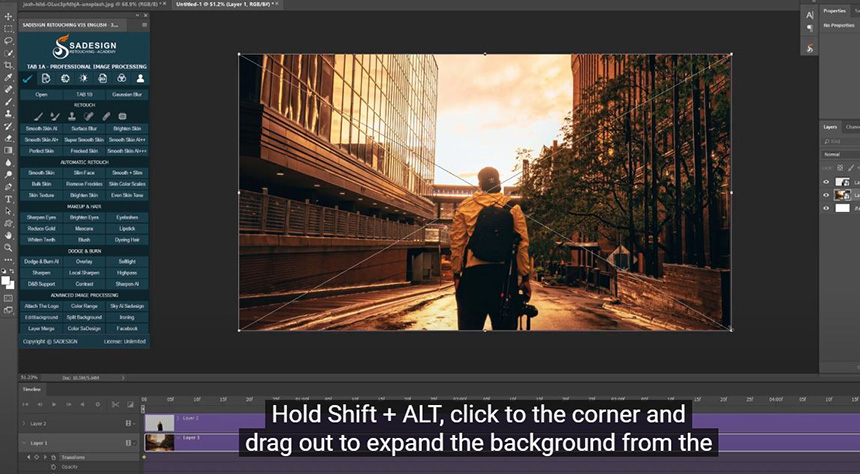Select the Type tool

[x=8, y=199]
